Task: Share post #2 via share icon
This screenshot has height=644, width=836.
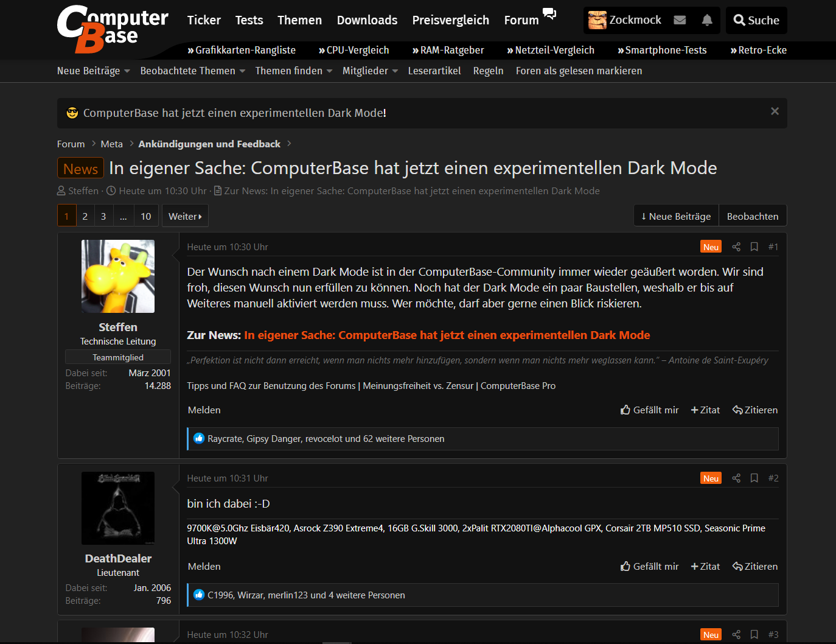Action: [x=736, y=478]
